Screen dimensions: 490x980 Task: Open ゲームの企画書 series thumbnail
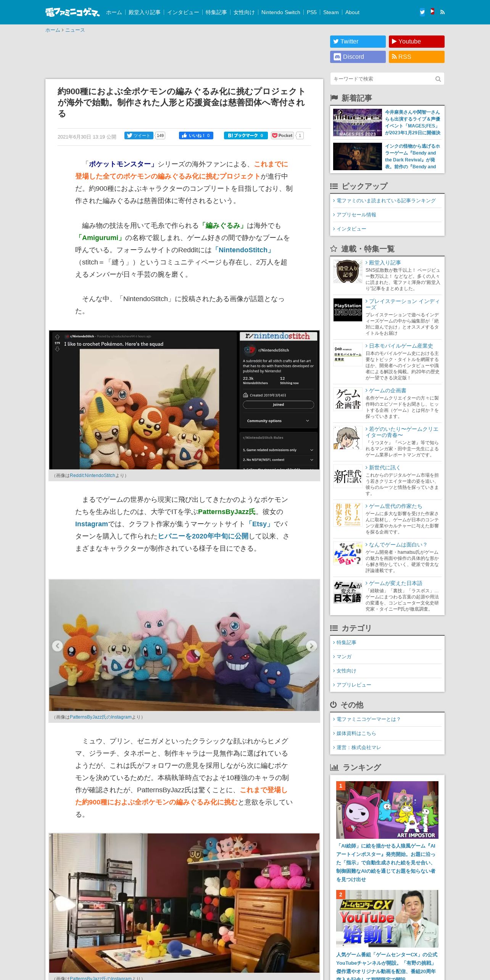348,399
